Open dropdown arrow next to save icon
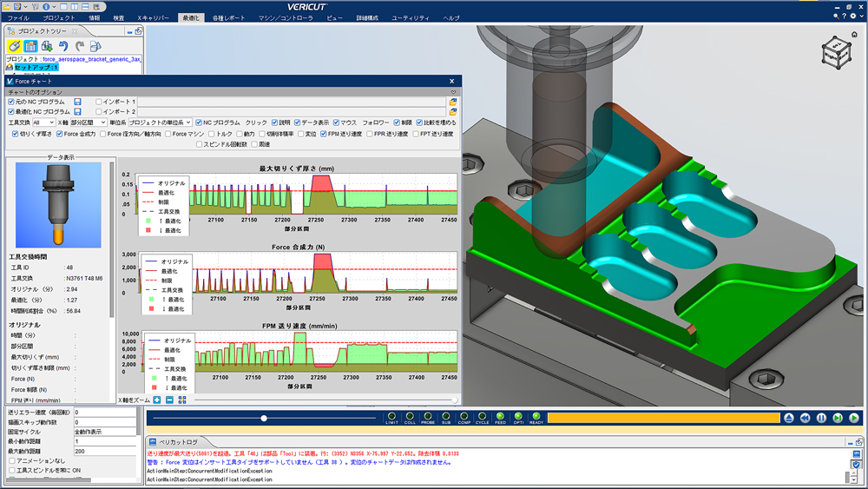Viewport: 868px width, 489px height. 25,7
